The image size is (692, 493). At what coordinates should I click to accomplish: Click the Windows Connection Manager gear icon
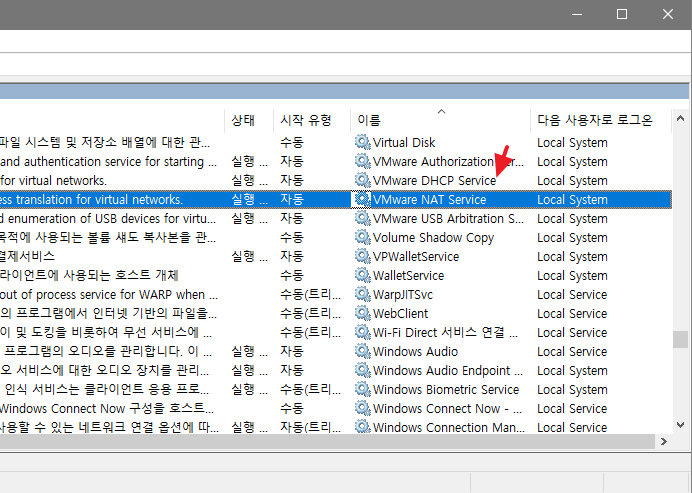[363, 426]
